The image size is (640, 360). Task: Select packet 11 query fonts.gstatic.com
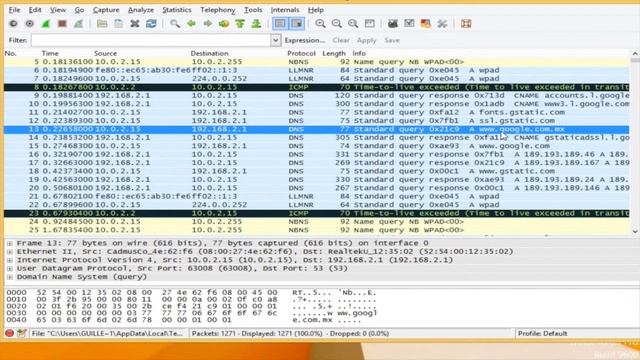[317, 112]
